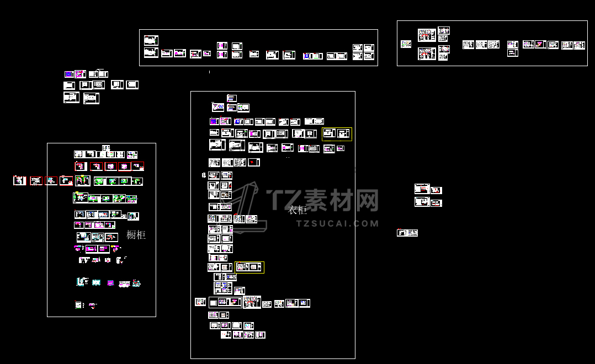Select the lone drawing sheet below the far-right pairs
This screenshot has height=364, width=595.
point(407,232)
